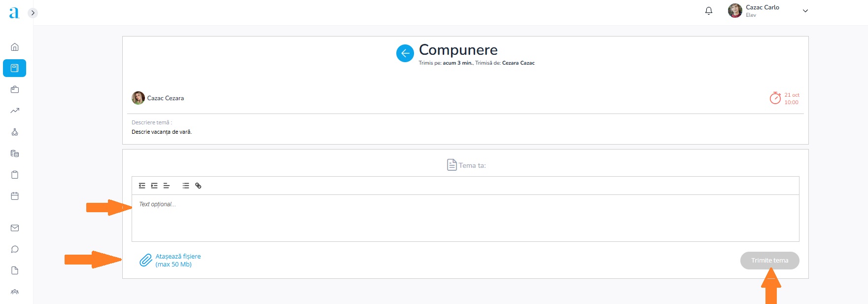
Task: Open the clipboard icon in the sidebar
Action: click(15, 175)
